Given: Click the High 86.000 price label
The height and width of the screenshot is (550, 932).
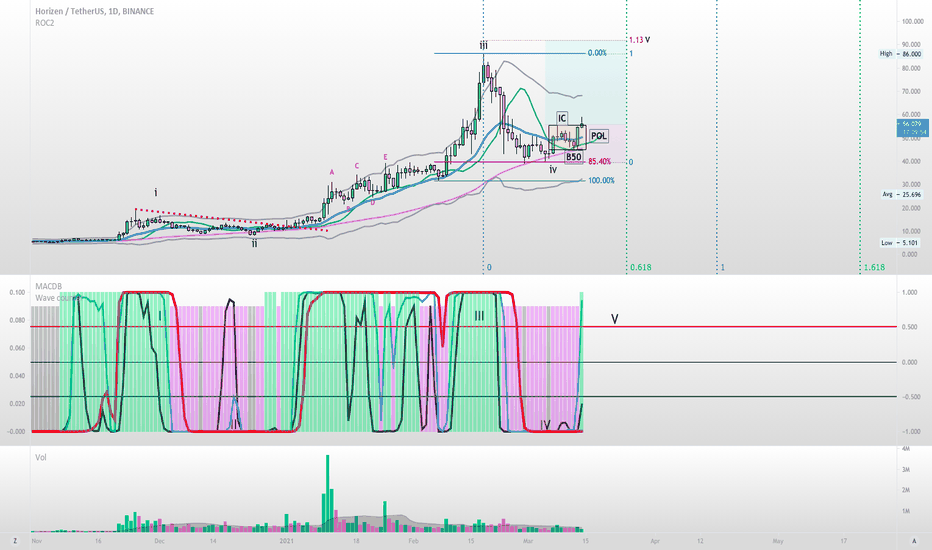Looking at the screenshot, I should (900, 54).
